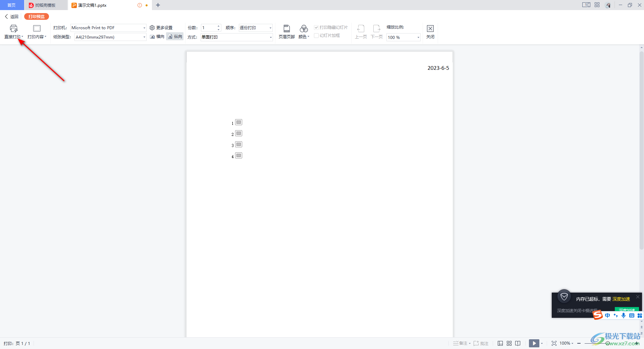The image size is (644, 349).
Task: Expand the 纸张类型 A4 paper dropdown
Action: click(145, 37)
